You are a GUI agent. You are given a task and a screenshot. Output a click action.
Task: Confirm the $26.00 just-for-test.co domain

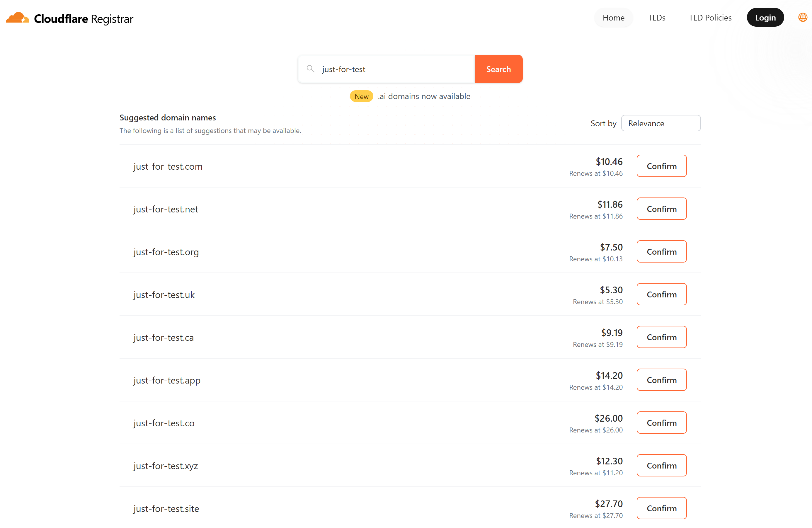click(x=661, y=423)
